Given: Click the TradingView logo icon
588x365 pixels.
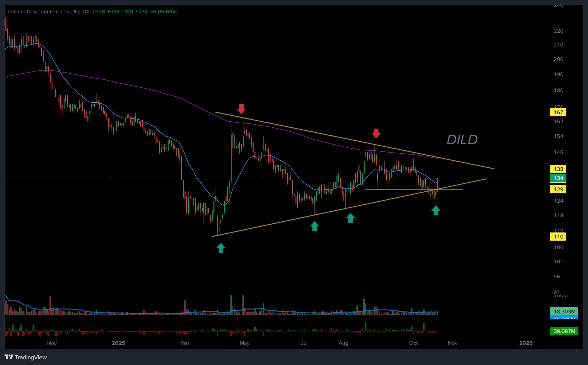Looking at the screenshot, I should pyautogui.click(x=9, y=357).
